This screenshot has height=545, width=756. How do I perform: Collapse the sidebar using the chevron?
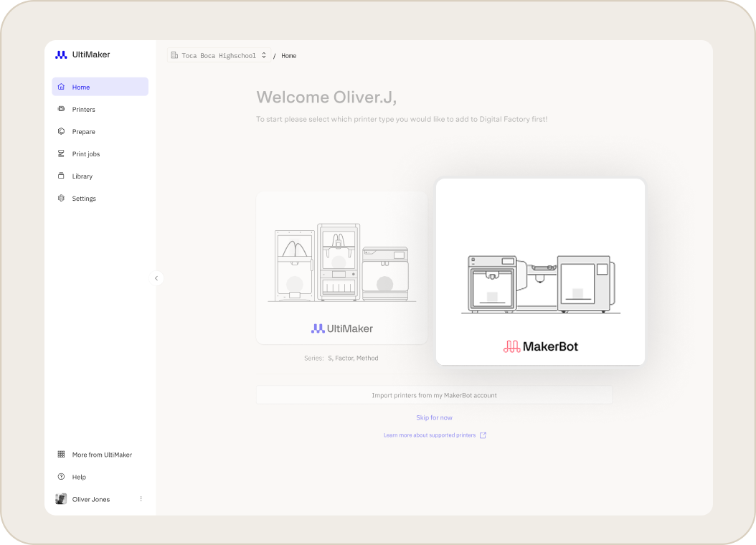click(x=156, y=278)
